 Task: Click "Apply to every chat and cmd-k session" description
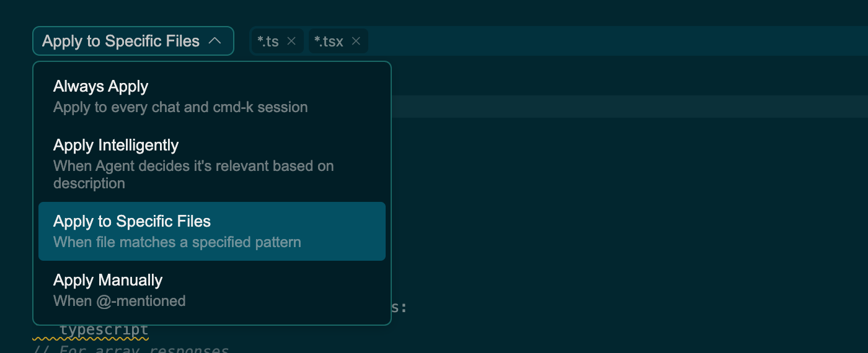pyautogui.click(x=180, y=107)
